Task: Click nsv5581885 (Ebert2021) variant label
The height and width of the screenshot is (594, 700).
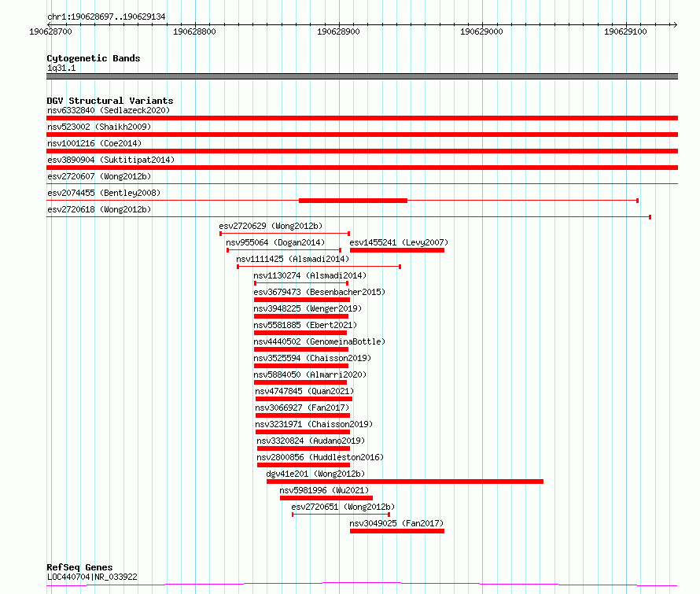Action: point(305,325)
